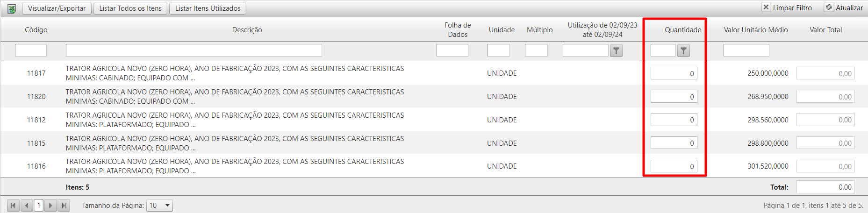Focus the Código filter field
868x213 pixels.
tap(31, 50)
